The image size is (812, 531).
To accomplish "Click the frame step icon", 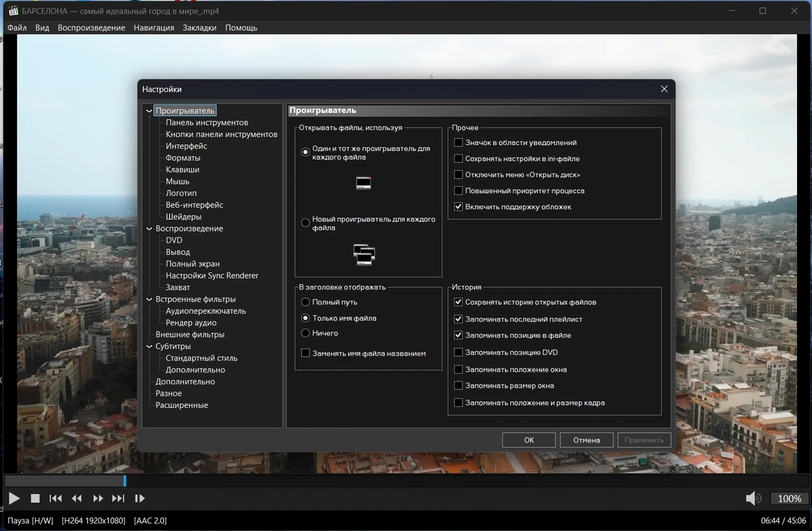I will pos(140,498).
